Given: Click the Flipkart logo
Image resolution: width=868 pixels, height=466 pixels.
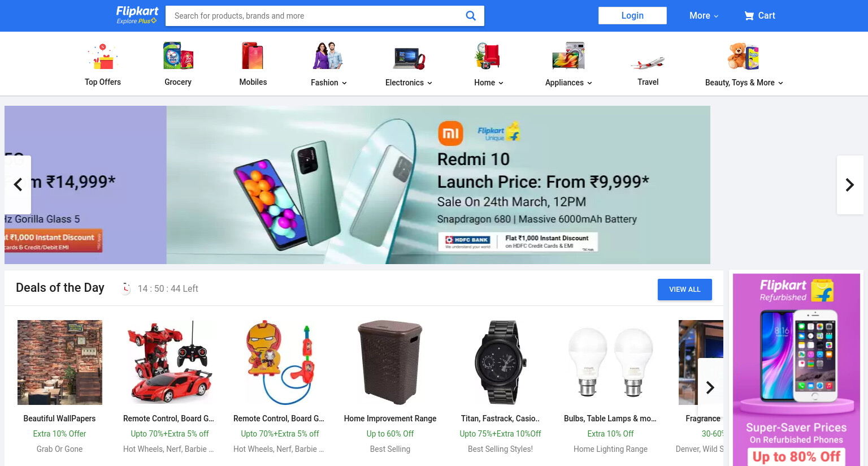Looking at the screenshot, I should tap(137, 15).
